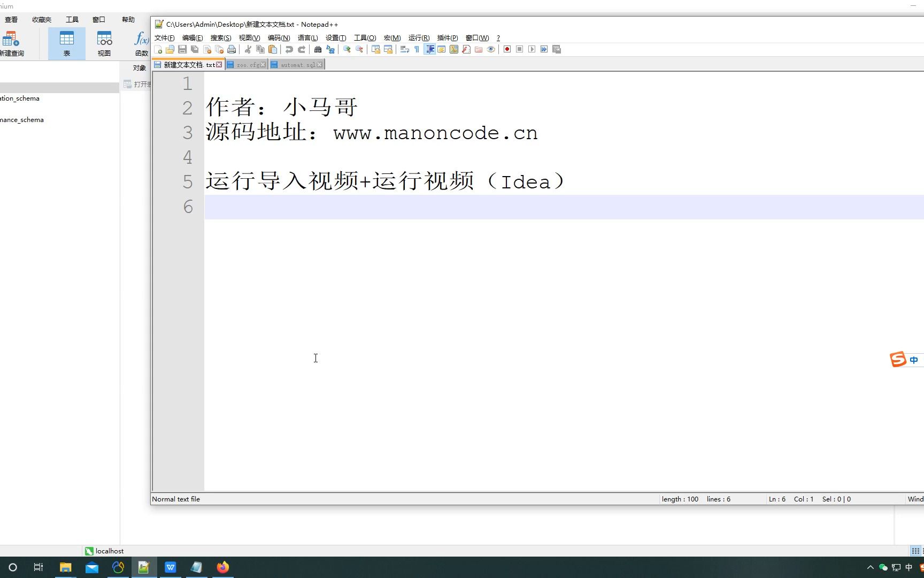Toggle synchronized horizontal scrolling icon

click(x=388, y=49)
